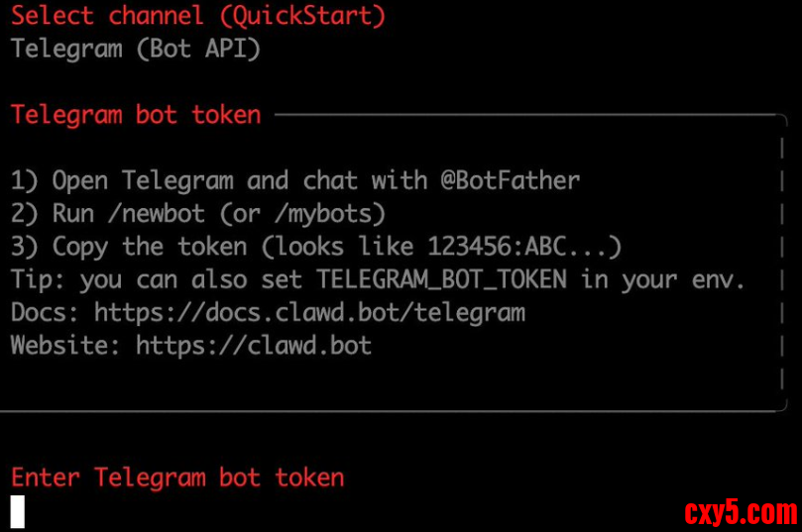Click the example token 123456:ABC...
This screenshot has height=532, width=802.
[x=523, y=246]
